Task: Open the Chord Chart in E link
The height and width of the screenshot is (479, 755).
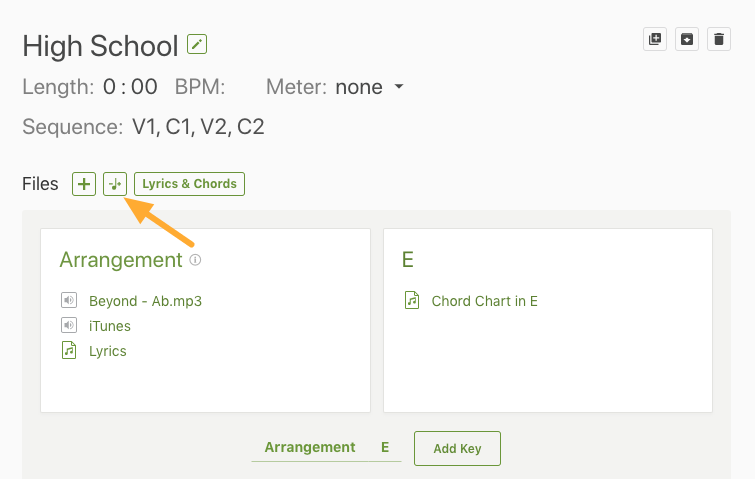Action: (484, 301)
